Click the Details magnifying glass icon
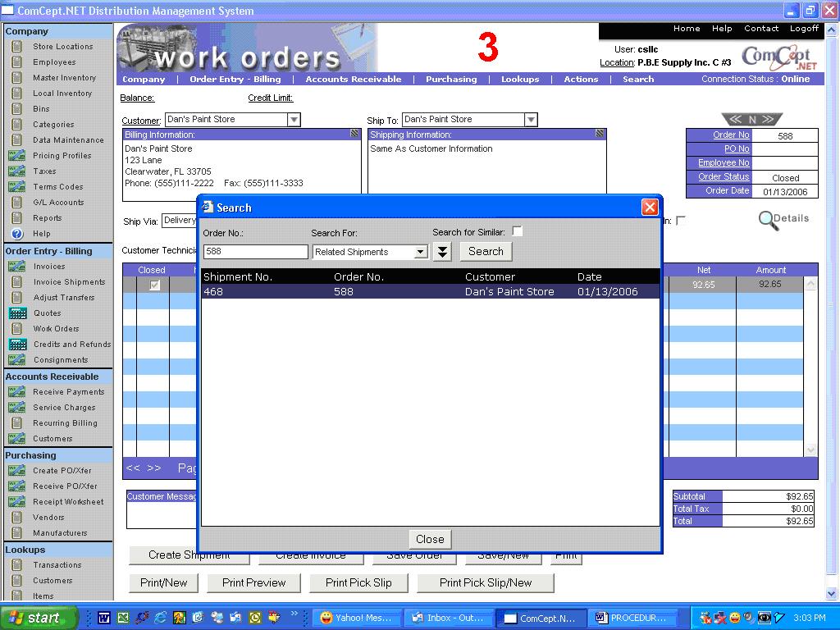 [768, 220]
